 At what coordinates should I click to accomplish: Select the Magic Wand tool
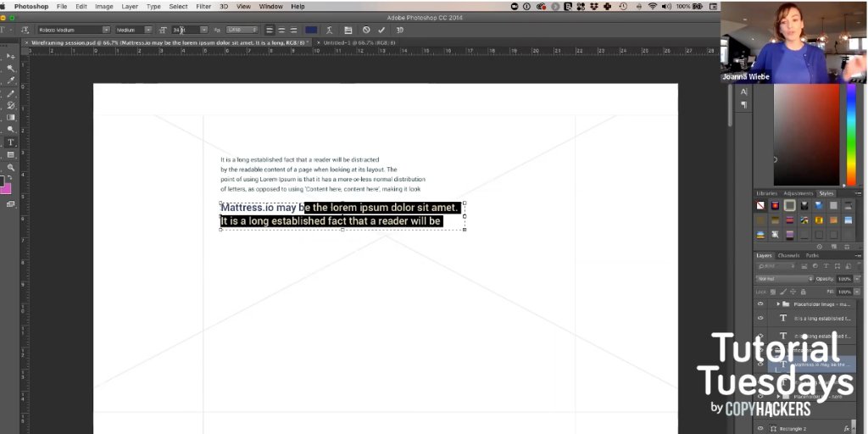[10, 69]
